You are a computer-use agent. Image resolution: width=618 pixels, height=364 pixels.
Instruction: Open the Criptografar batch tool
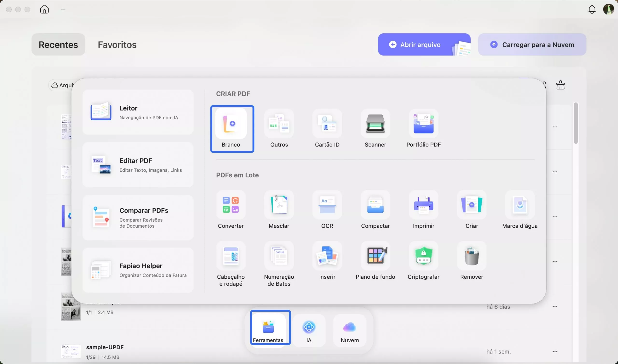coord(423,256)
